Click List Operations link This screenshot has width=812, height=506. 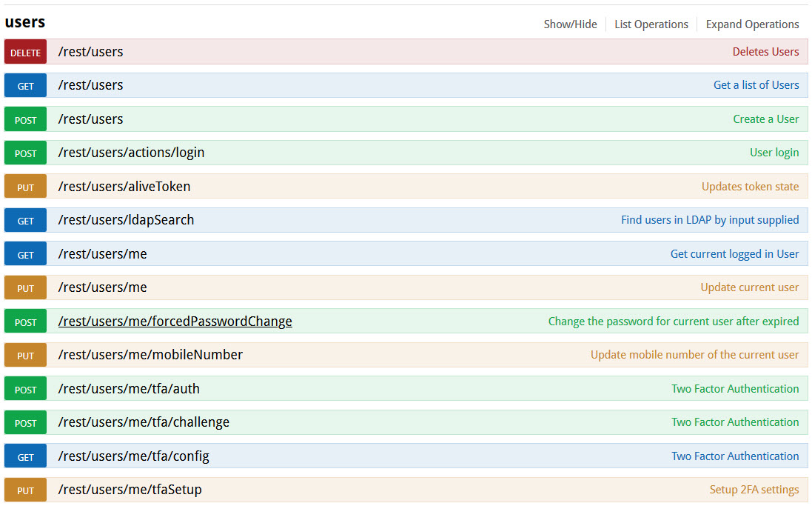point(651,24)
